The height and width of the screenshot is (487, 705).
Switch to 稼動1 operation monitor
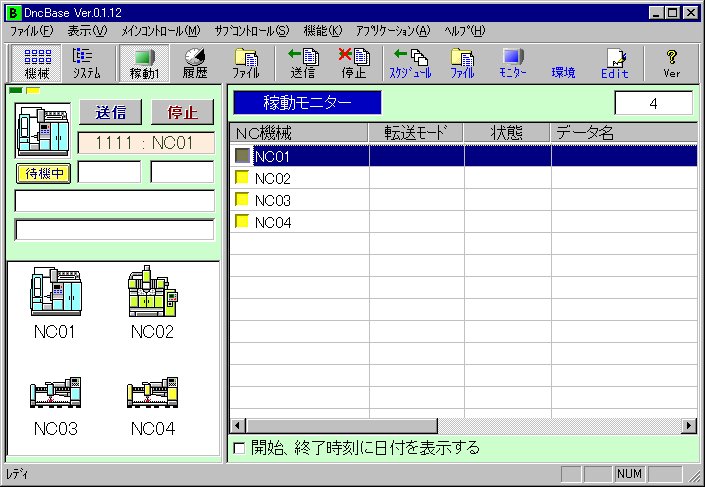[x=144, y=63]
